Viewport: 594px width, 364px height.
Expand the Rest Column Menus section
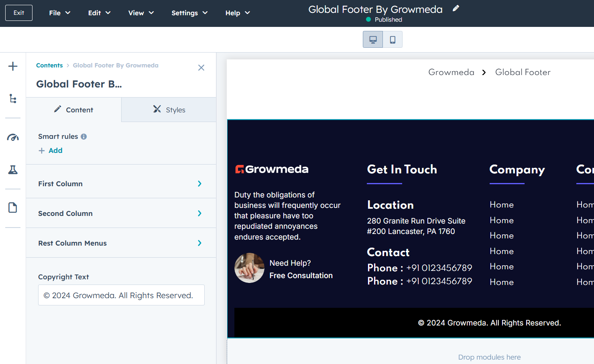[x=121, y=243]
